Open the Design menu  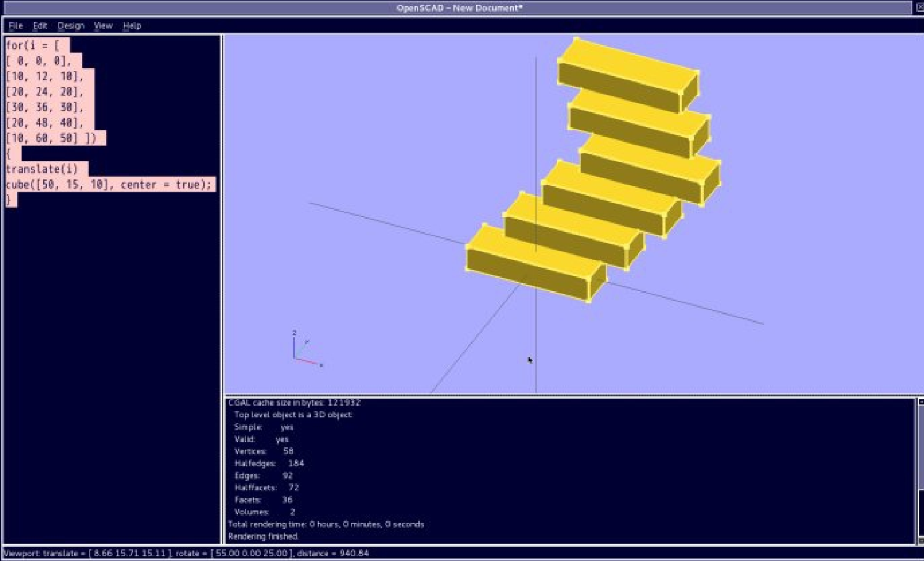(71, 26)
